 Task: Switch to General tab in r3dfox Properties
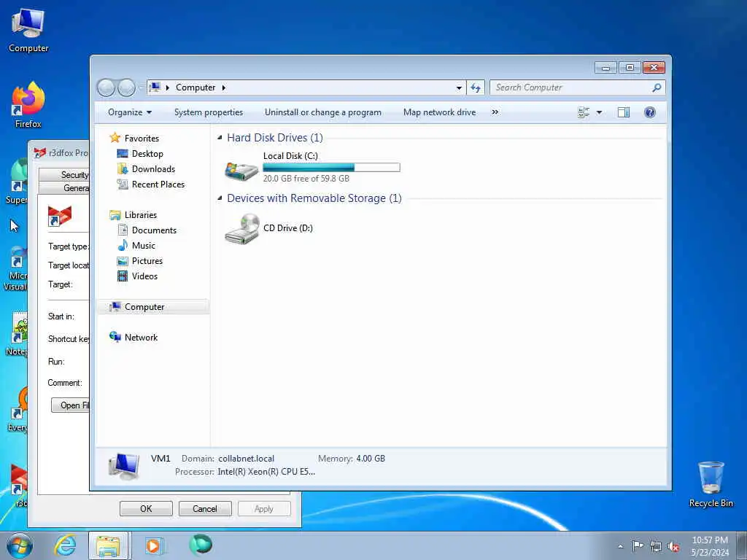tap(64, 188)
